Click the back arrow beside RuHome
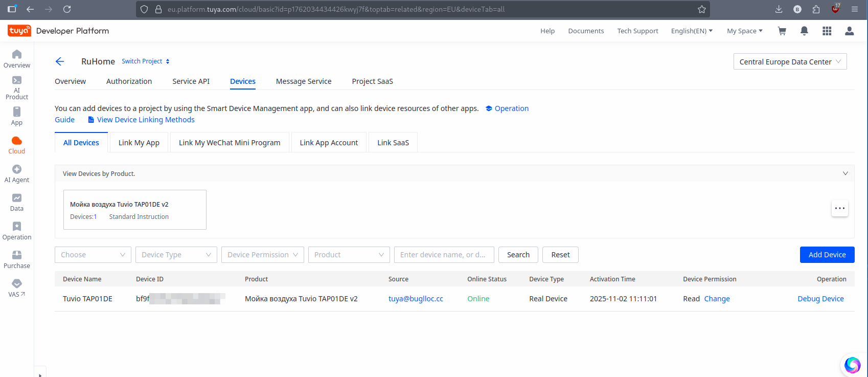This screenshot has height=377, width=868. tap(60, 61)
